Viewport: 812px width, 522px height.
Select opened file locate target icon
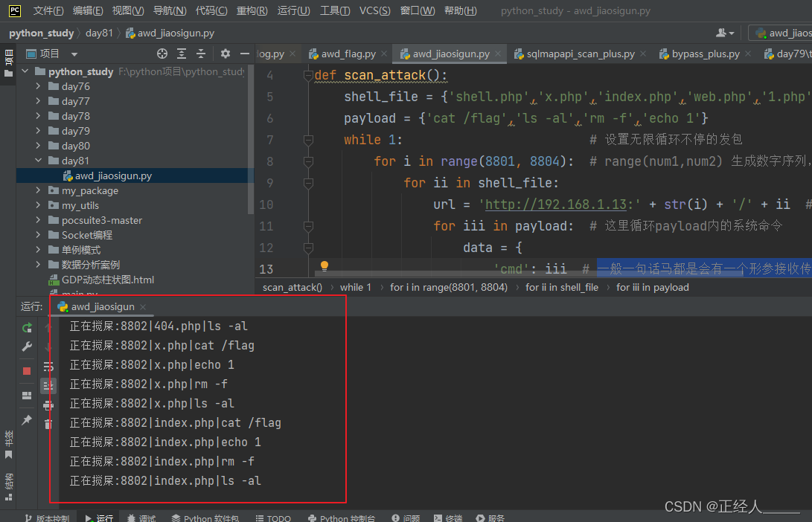[x=162, y=54]
